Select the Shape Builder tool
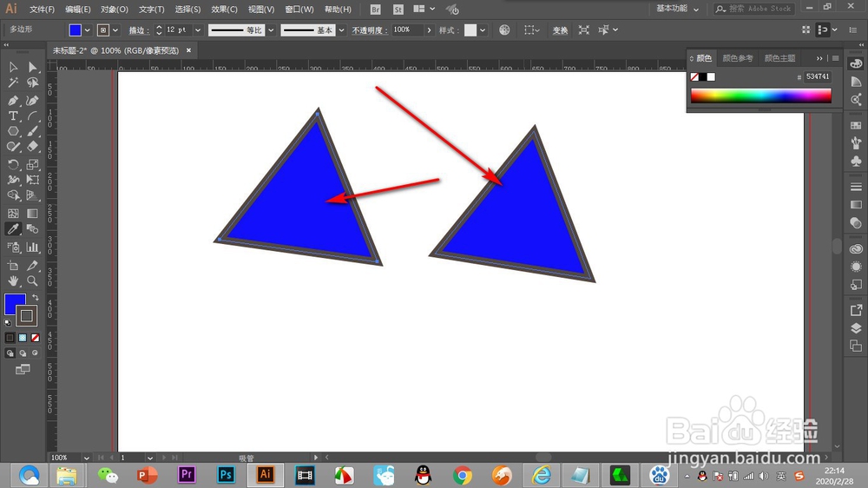 pos(13,195)
